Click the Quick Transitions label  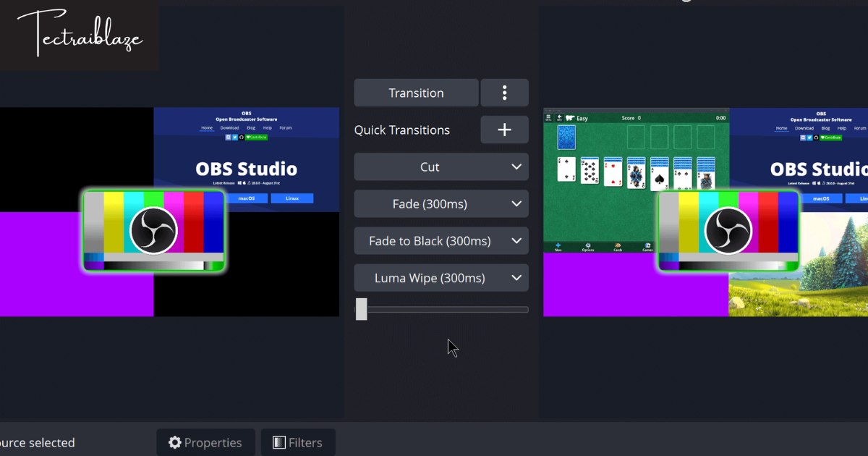pos(402,130)
